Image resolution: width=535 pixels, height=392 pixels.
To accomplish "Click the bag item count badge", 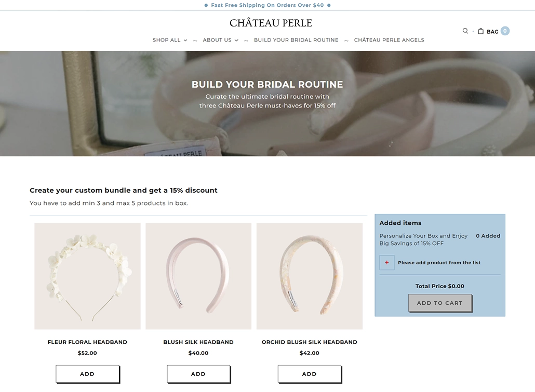I will [503, 31].
